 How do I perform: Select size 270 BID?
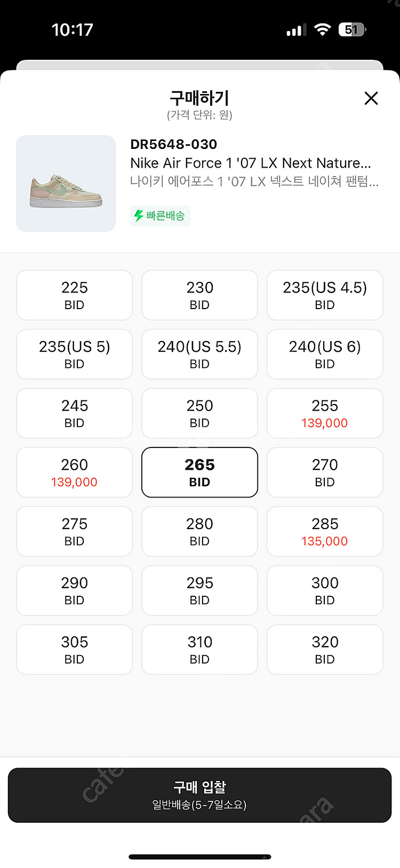pos(325,472)
